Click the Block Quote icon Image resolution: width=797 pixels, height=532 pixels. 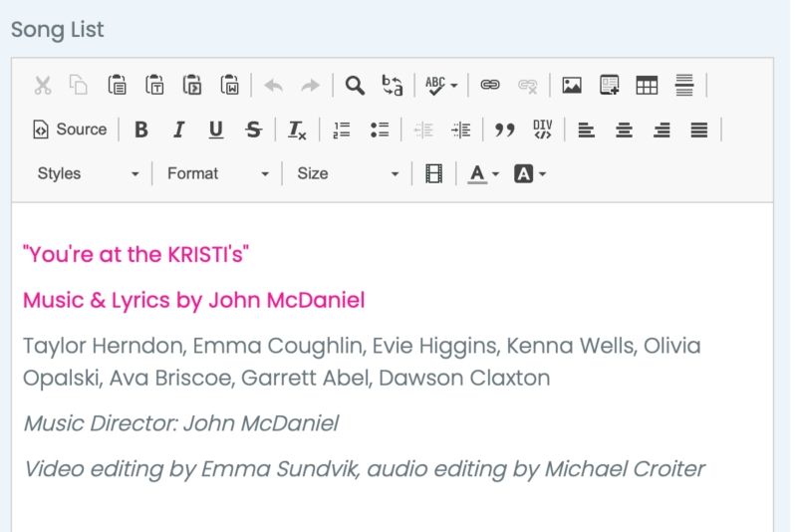point(505,130)
